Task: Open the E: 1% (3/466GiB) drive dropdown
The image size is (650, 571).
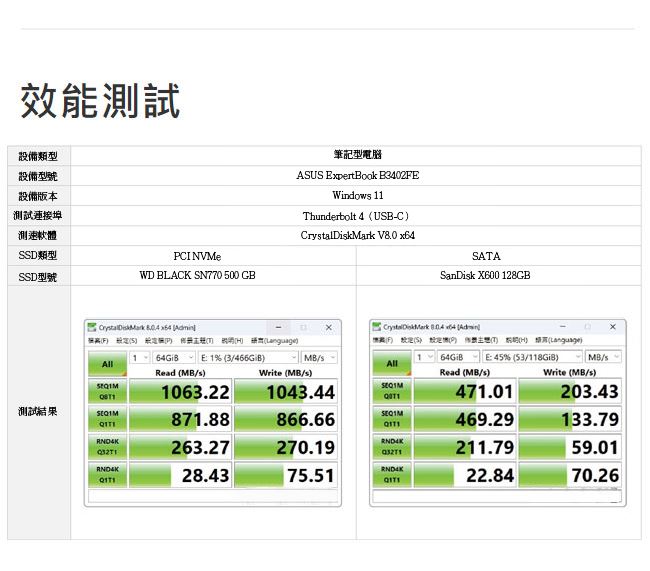Action: (x=249, y=357)
